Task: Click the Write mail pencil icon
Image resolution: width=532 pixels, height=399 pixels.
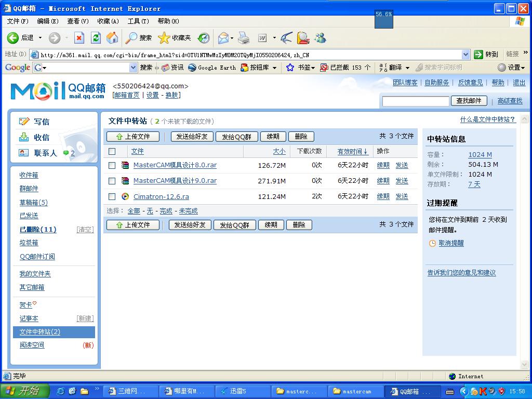Action: pyautogui.click(x=24, y=121)
